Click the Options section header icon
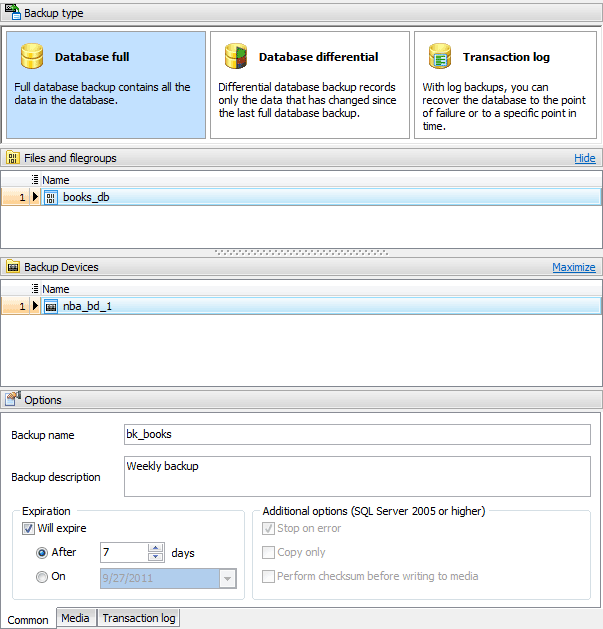Image resolution: width=603 pixels, height=629 pixels. (x=13, y=399)
